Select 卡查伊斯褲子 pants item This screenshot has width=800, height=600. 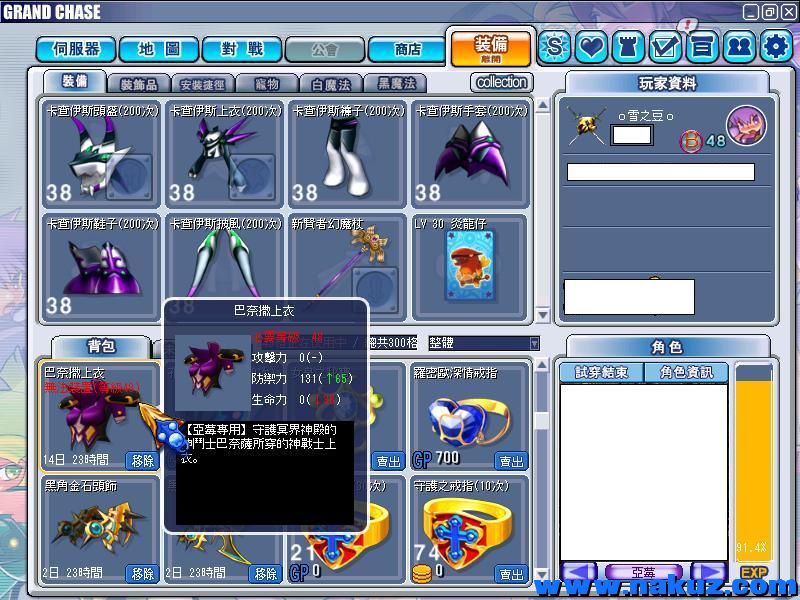pos(347,154)
